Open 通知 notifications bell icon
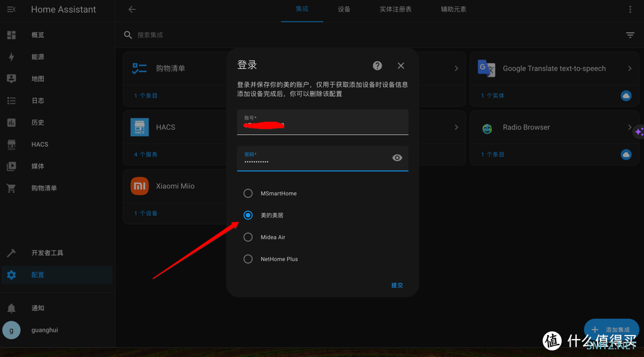 11,308
